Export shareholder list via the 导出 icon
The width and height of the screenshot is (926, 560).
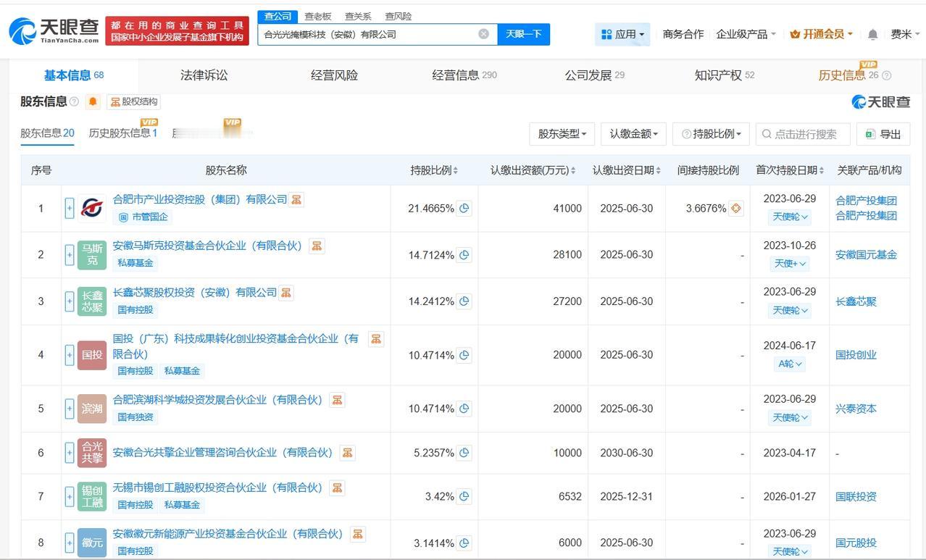pos(869,134)
